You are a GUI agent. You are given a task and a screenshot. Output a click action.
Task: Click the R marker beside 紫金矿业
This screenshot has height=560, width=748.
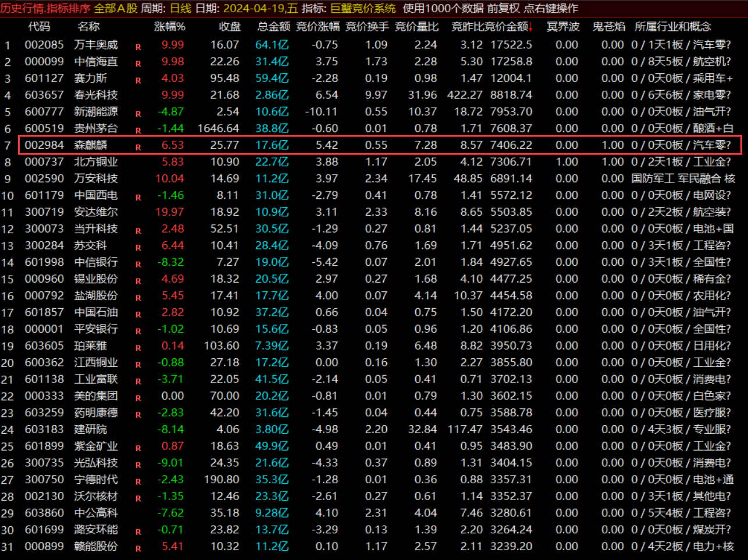tap(138, 449)
